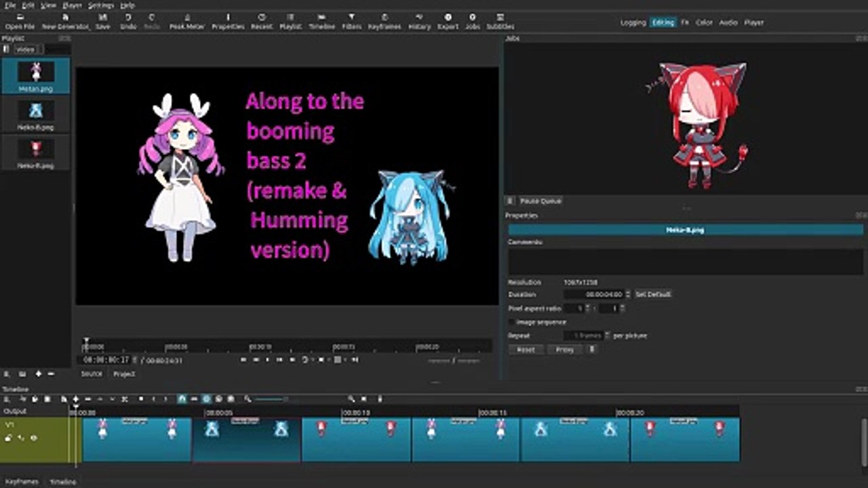Undo the last action from the toolbar
The height and width of the screenshot is (488, 868).
pyautogui.click(x=128, y=22)
